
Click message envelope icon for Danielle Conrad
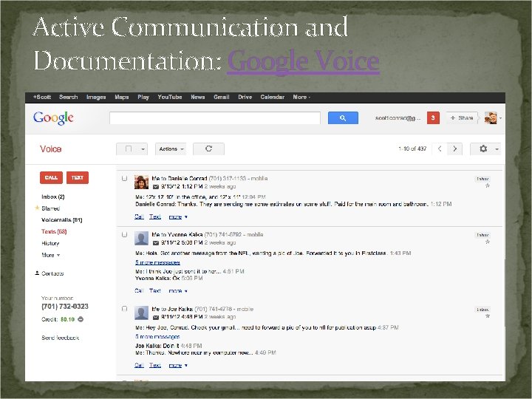pos(155,187)
